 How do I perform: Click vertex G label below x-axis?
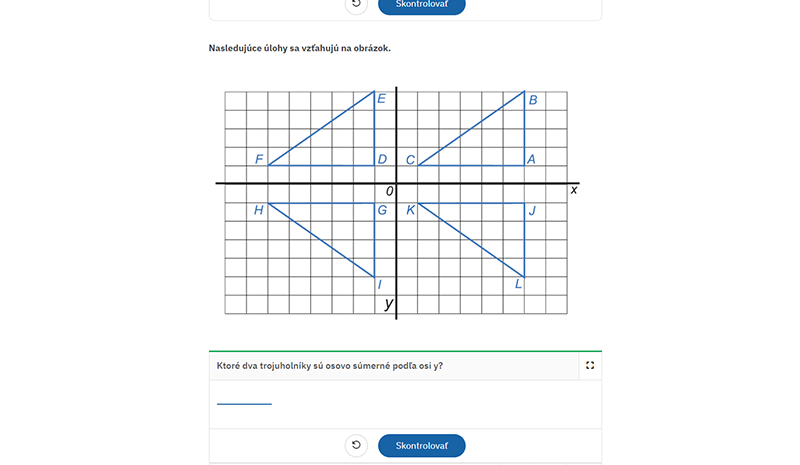(x=382, y=210)
